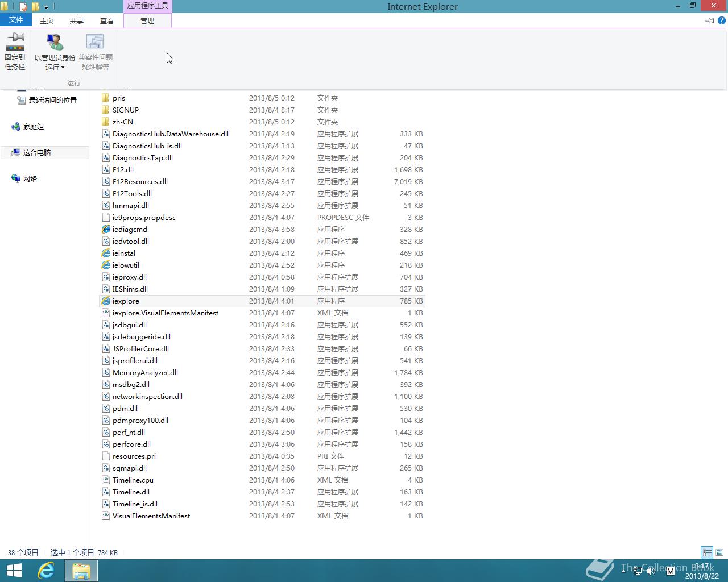Select the Timeline_is.dll file name

(135, 504)
